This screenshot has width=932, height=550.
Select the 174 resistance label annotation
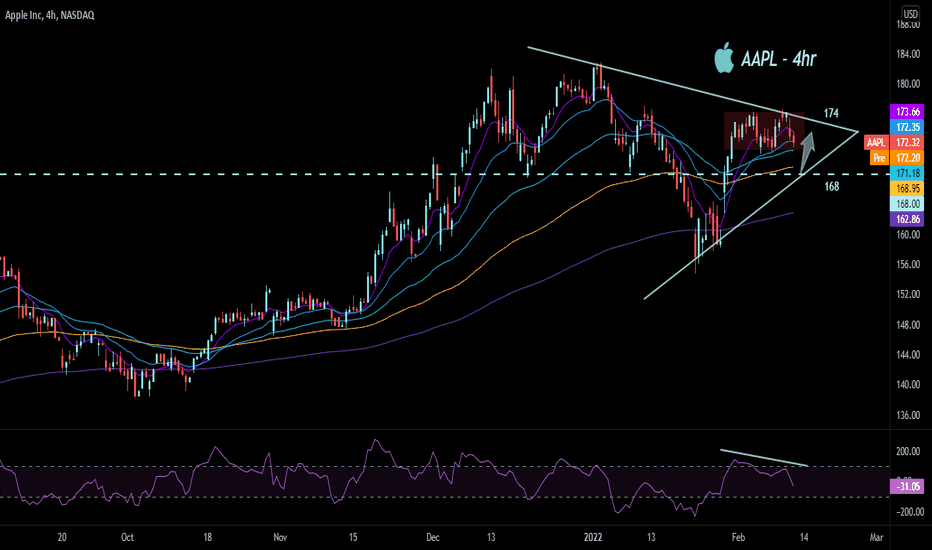[x=831, y=113]
